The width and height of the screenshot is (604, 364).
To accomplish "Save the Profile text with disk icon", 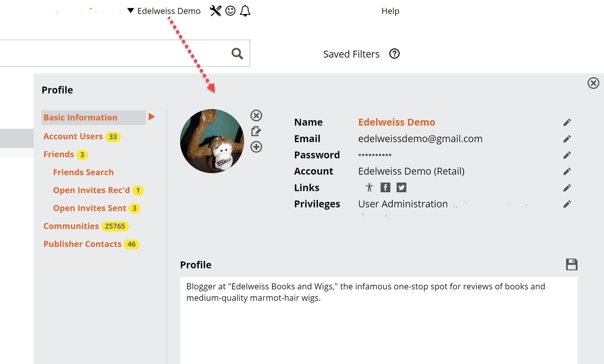I will click(572, 265).
